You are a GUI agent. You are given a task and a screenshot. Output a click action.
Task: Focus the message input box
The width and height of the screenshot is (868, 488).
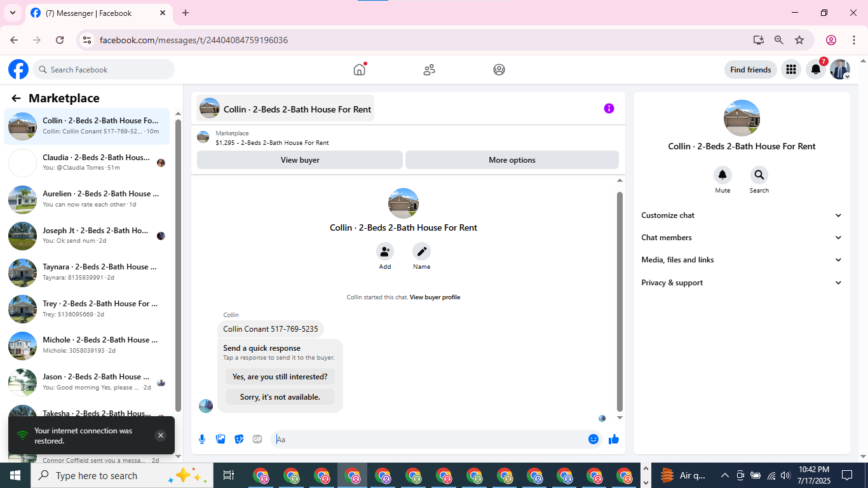pos(430,439)
